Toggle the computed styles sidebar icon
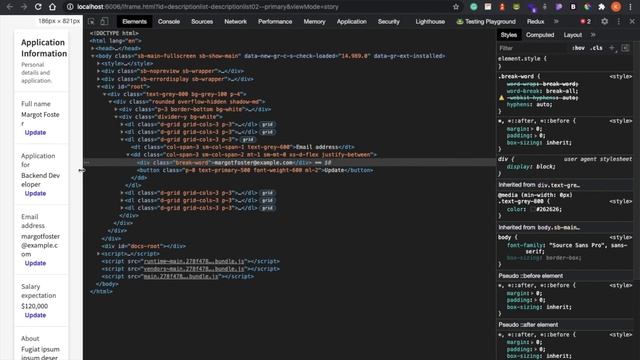 (625, 48)
